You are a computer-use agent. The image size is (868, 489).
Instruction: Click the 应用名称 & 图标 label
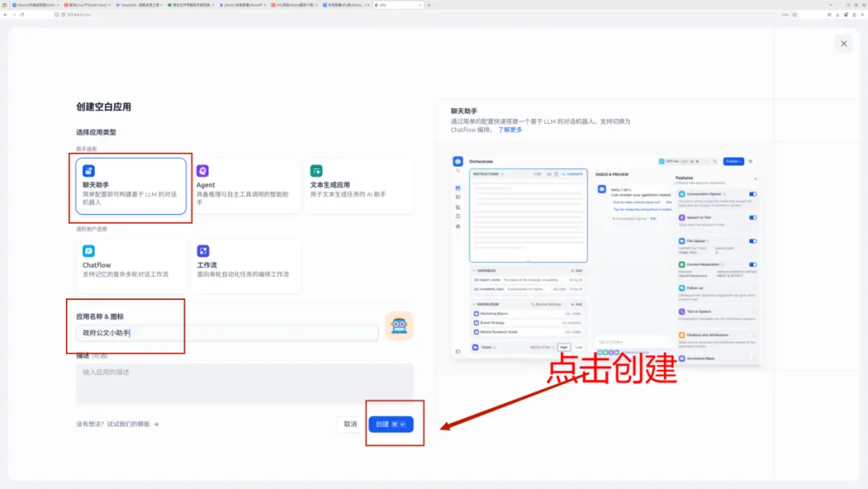click(x=100, y=317)
